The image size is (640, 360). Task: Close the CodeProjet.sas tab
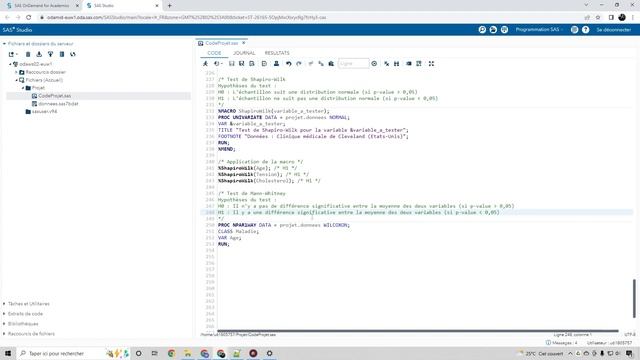click(x=244, y=43)
